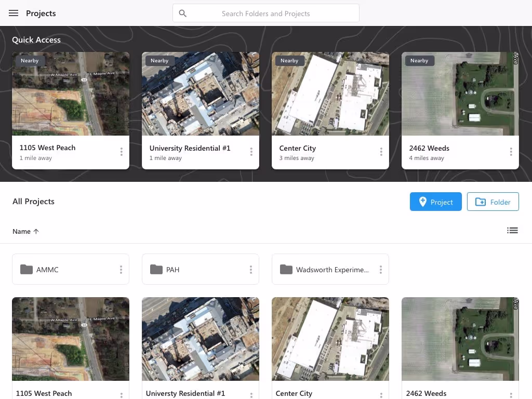Open options menu for University Residential #1
The image size is (532, 399).
[x=251, y=152]
